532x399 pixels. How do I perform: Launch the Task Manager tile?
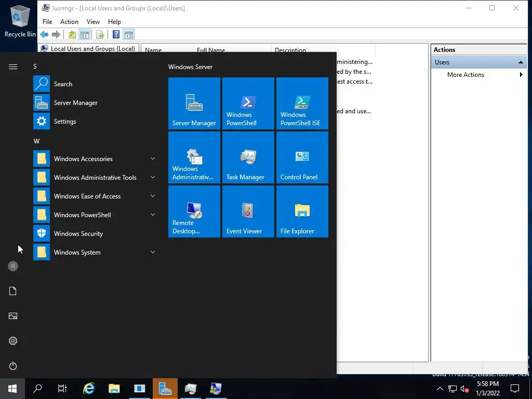point(248,157)
